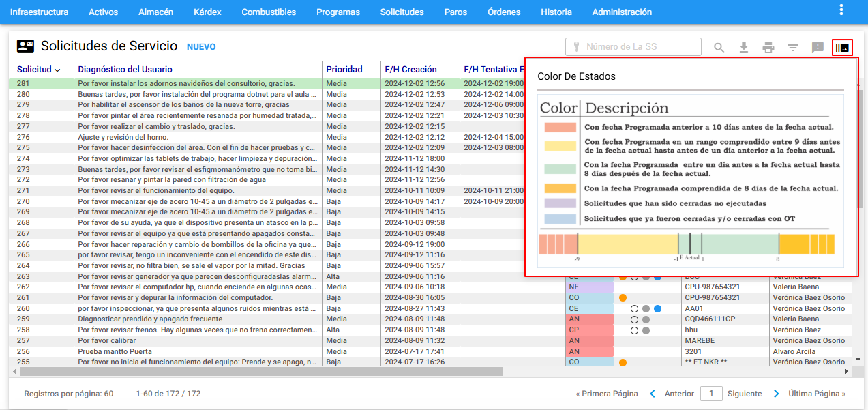Open the Kárdex menu

click(207, 12)
